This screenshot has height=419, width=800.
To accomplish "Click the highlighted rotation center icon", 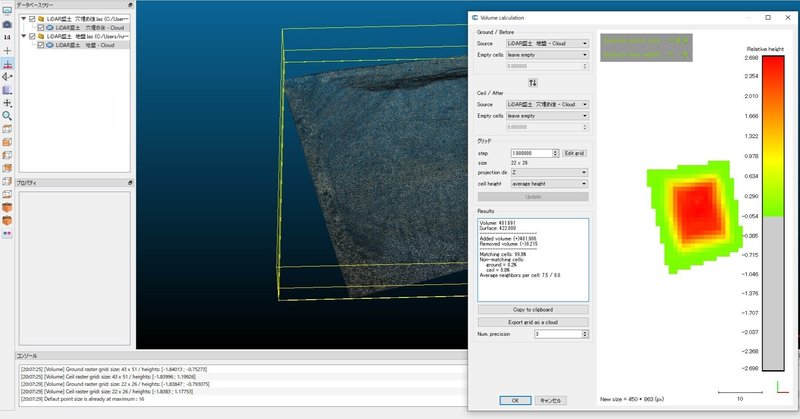I will (7, 64).
